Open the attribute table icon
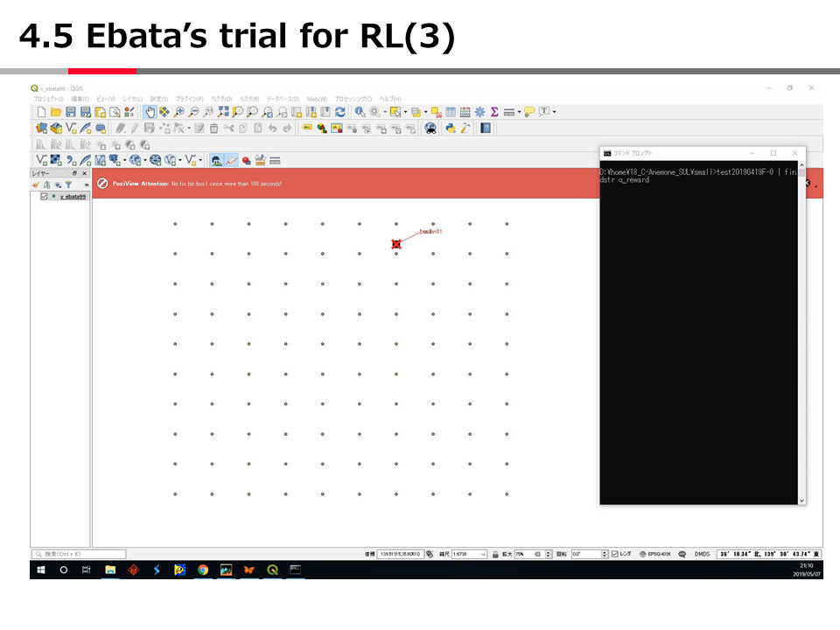The height and width of the screenshot is (630, 840). click(451, 112)
